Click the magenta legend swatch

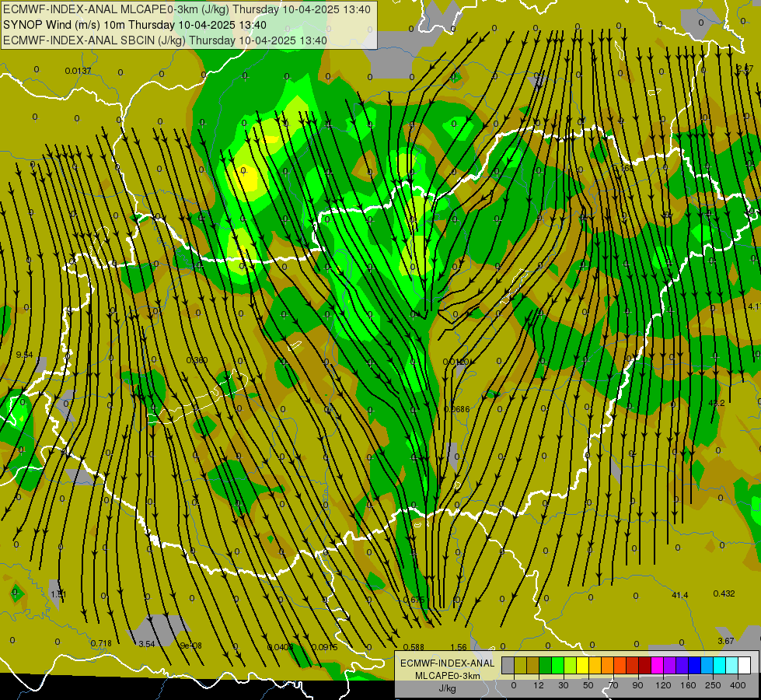tap(658, 665)
